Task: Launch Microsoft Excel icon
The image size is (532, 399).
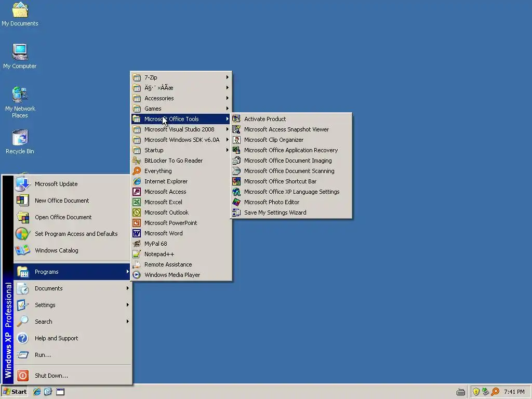Action: pos(137,202)
